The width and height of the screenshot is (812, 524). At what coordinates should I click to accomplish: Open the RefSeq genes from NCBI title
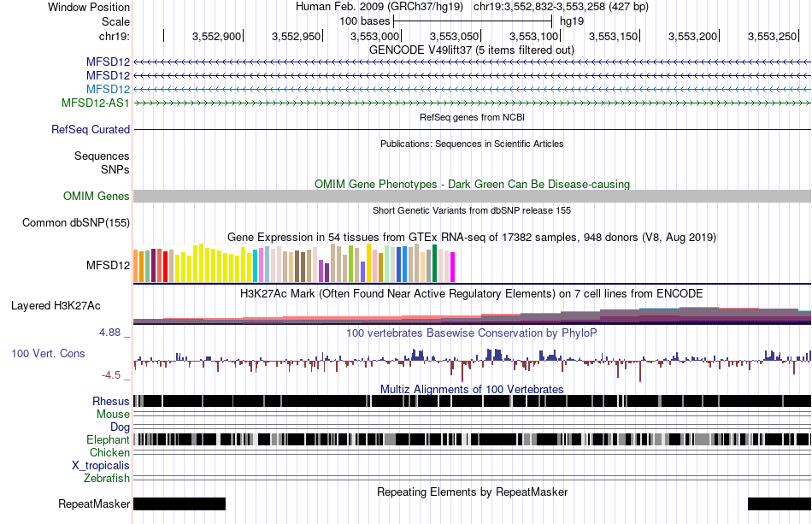tap(472, 118)
